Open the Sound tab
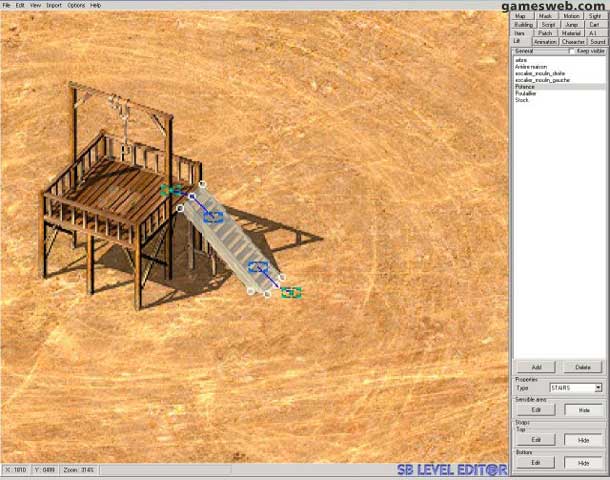Viewport: 610px width, 480px height. (597, 42)
